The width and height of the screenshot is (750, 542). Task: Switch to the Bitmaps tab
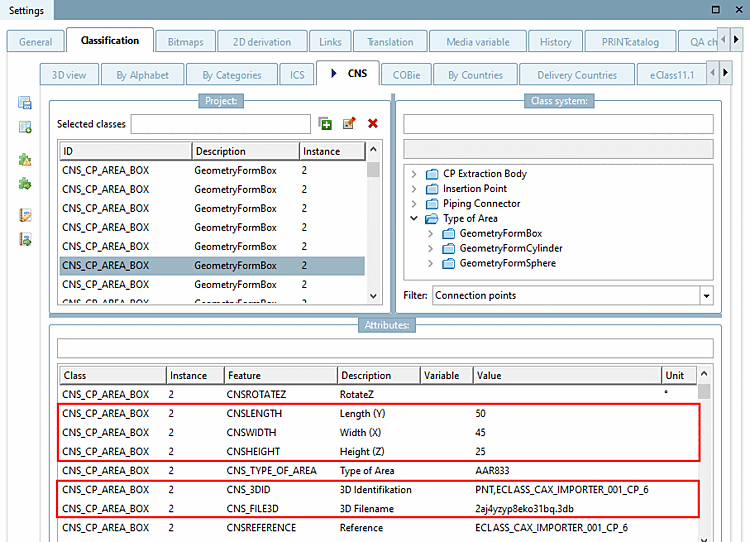pos(185,42)
